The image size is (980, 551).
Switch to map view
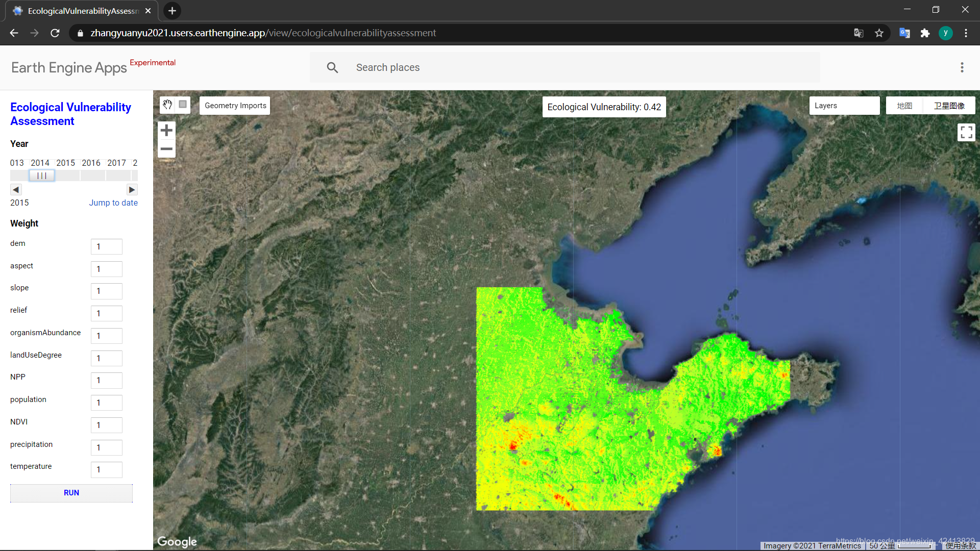click(x=904, y=106)
